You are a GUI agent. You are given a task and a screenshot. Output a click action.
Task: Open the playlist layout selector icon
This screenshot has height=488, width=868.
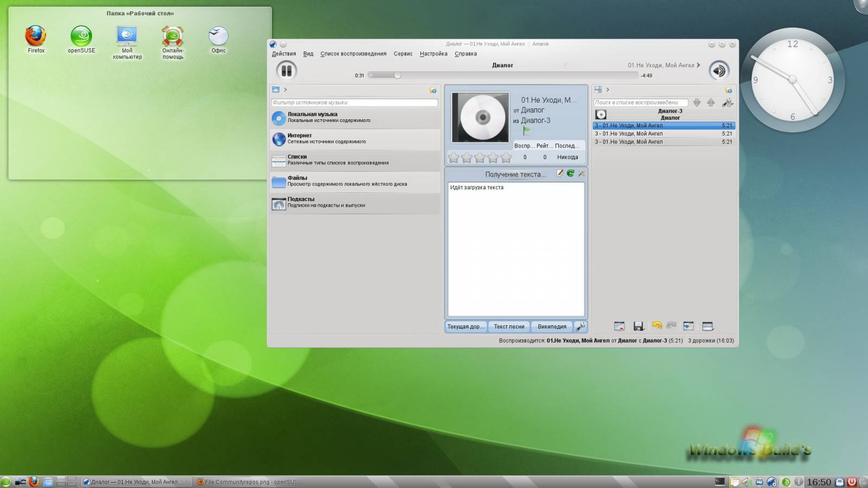[x=707, y=326]
